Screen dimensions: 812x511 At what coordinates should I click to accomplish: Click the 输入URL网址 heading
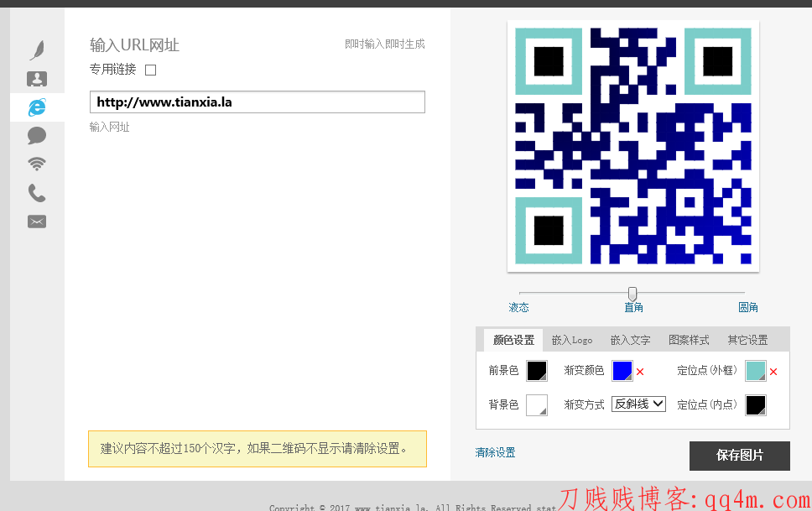point(135,45)
